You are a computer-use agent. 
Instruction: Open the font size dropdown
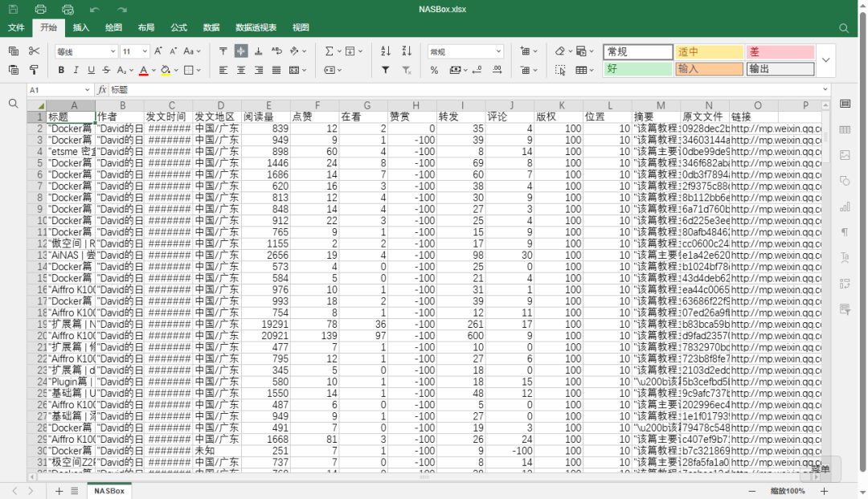134,51
